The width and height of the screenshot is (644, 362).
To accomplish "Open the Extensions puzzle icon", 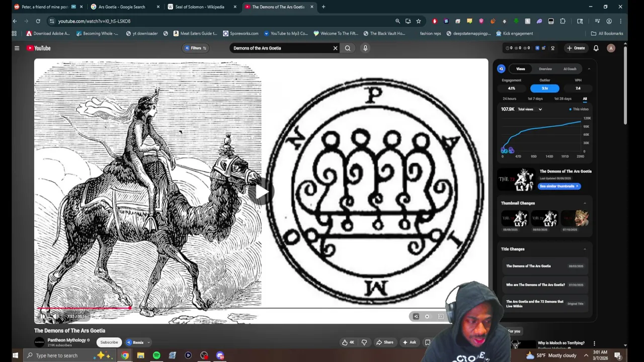I will tap(562, 21).
